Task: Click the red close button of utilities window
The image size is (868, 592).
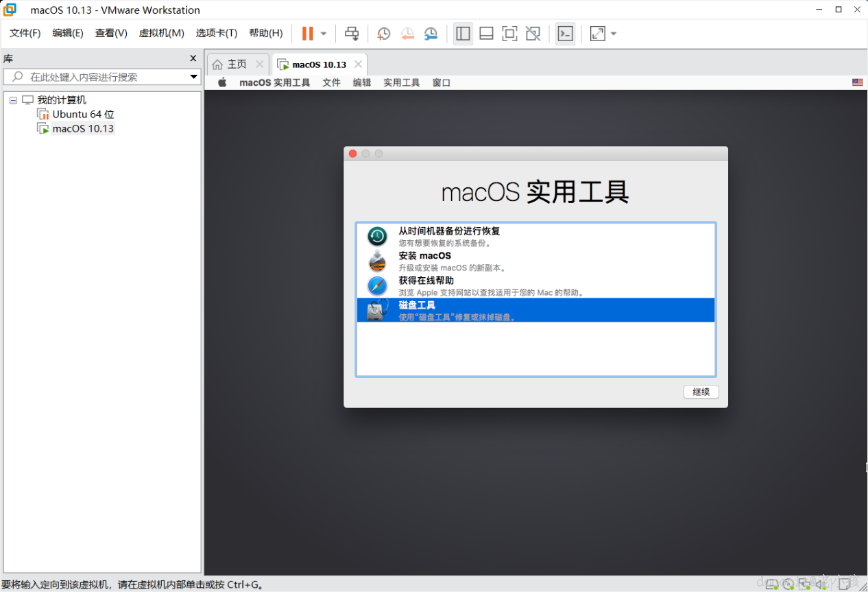Action: point(353,154)
